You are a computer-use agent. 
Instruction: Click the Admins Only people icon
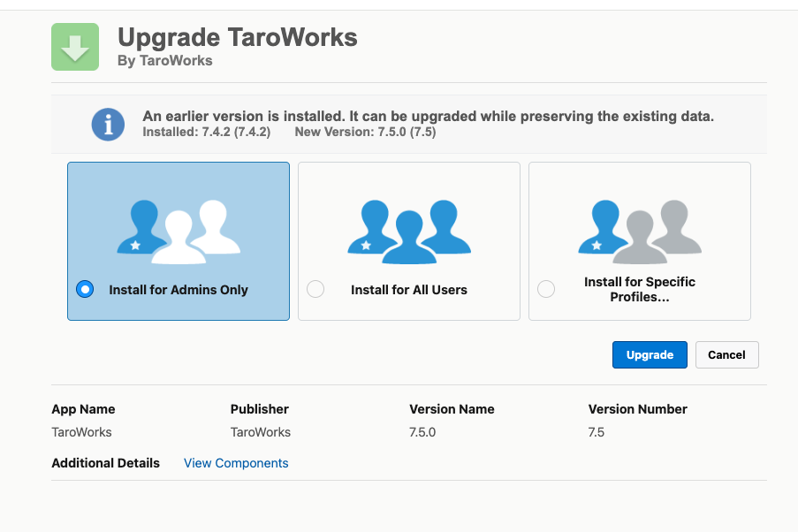[x=179, y=232]
